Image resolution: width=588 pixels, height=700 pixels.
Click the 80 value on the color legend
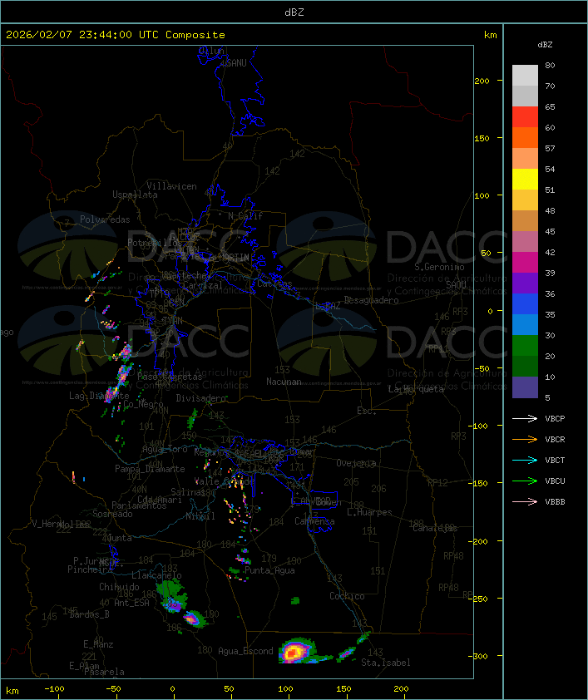550,65
